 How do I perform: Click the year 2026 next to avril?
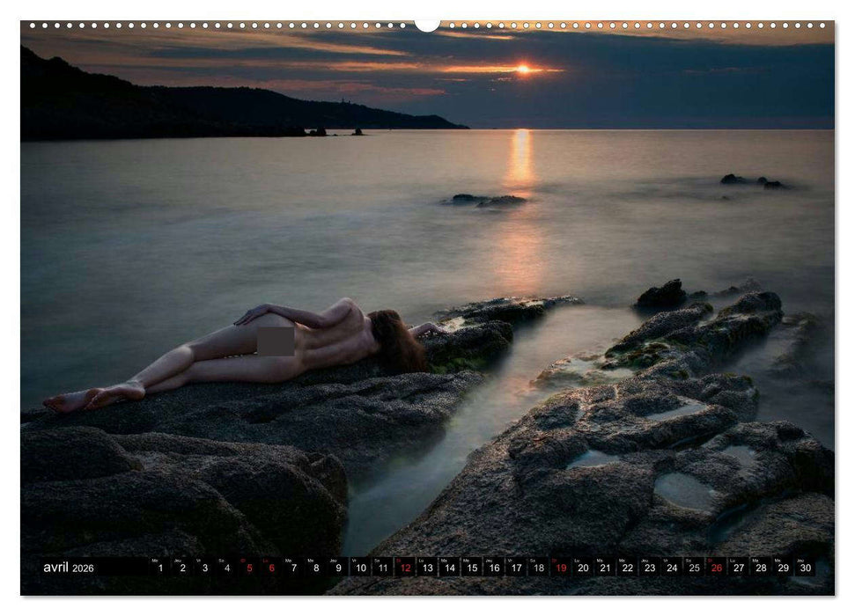[x=85, y=568]
